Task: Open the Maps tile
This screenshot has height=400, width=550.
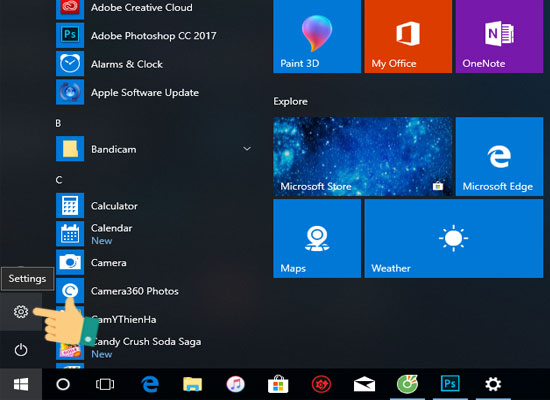Action: tap(317, 239)
